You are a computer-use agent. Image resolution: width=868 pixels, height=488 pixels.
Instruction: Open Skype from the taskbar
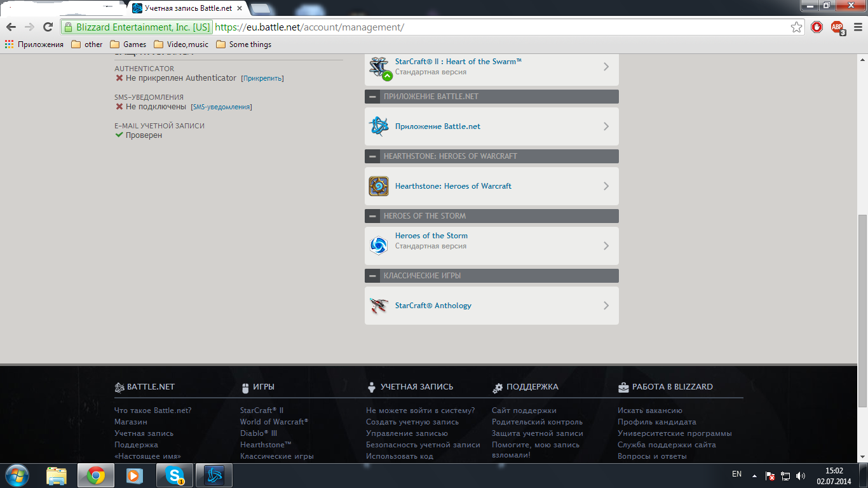[175, 475]
